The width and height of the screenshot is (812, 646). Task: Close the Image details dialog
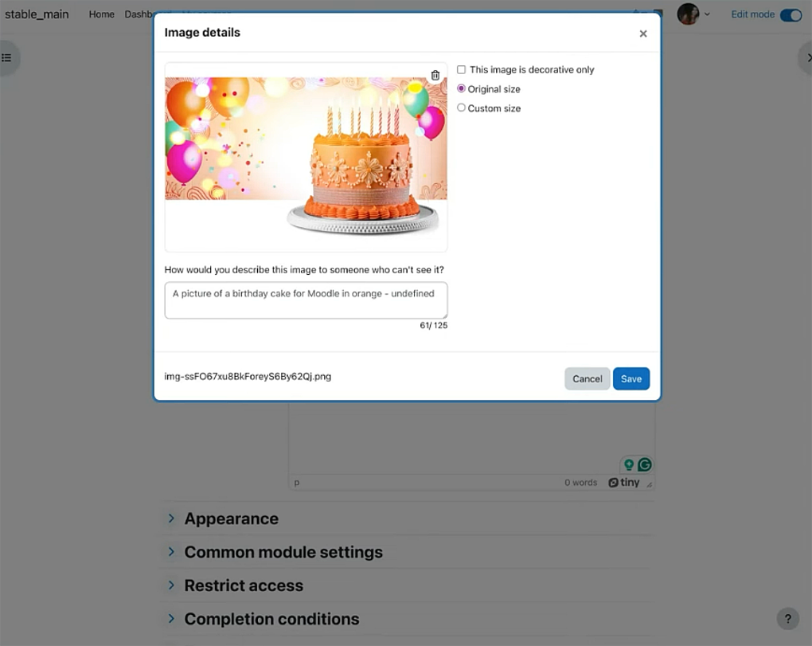(643, 33)
